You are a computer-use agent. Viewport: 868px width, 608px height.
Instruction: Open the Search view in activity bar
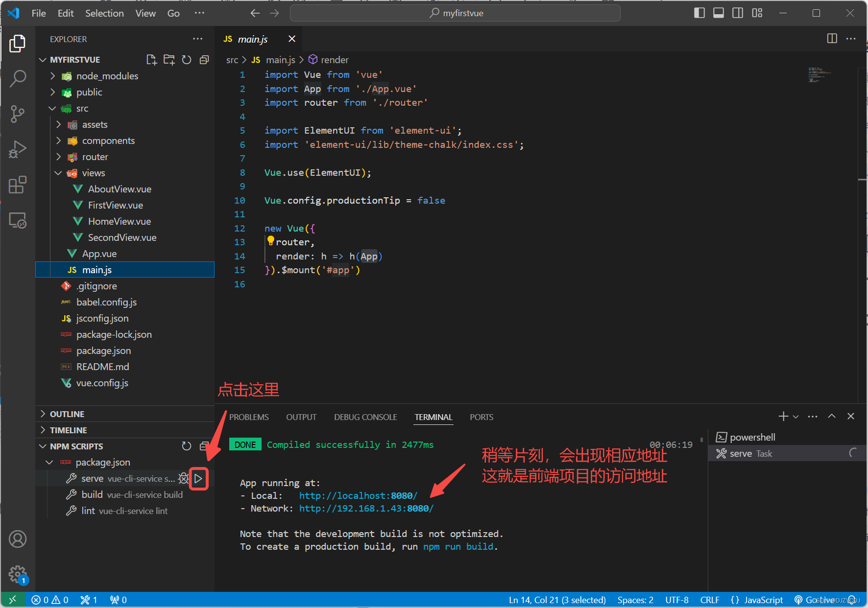(x=18, y=78)
